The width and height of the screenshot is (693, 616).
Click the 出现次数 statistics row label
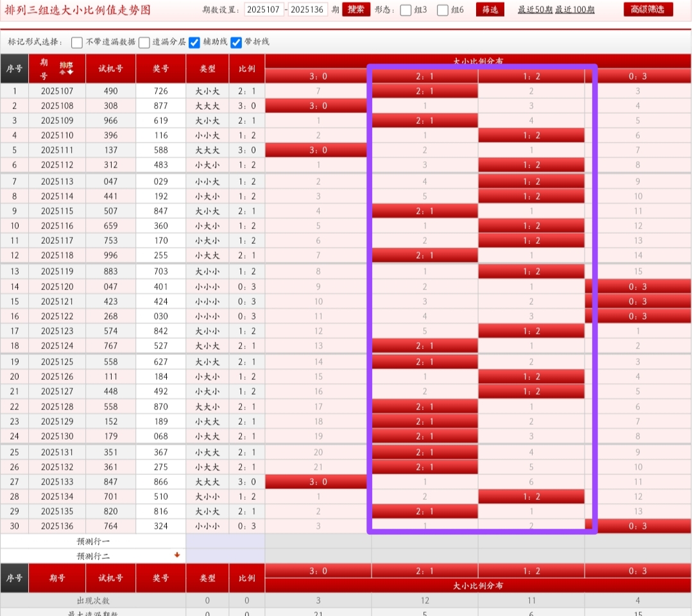point(93,601)
